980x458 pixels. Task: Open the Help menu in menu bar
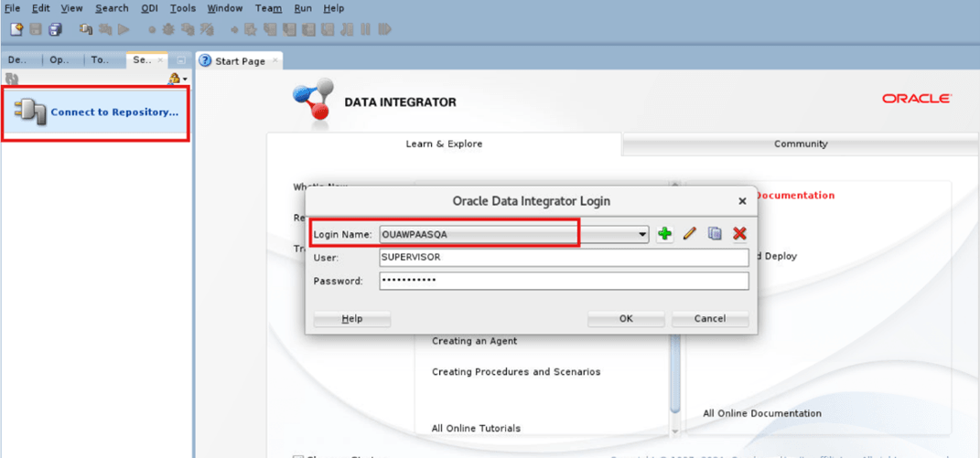[334, 9]
